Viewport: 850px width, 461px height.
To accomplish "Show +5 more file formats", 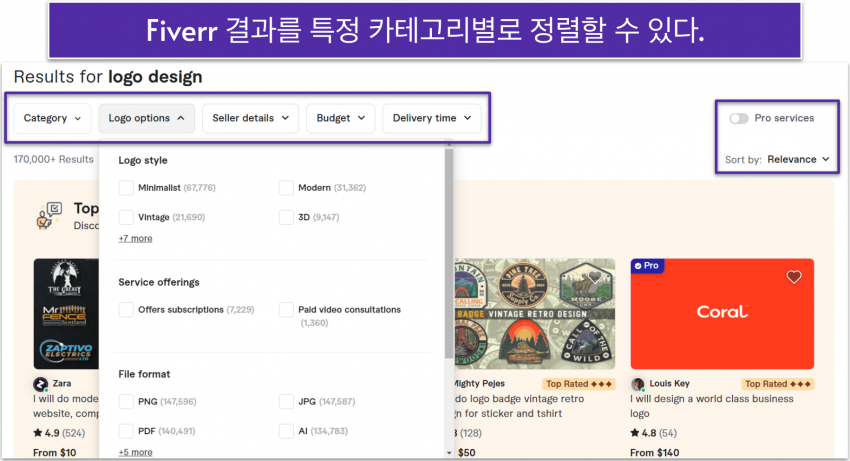I will click(136, 452).
